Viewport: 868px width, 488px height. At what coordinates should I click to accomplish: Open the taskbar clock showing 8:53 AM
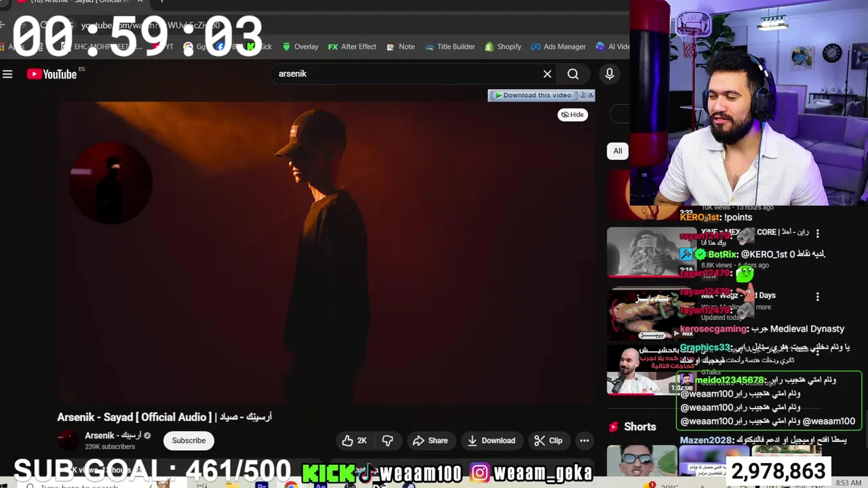pyautogui.click(x=848, y=483)
